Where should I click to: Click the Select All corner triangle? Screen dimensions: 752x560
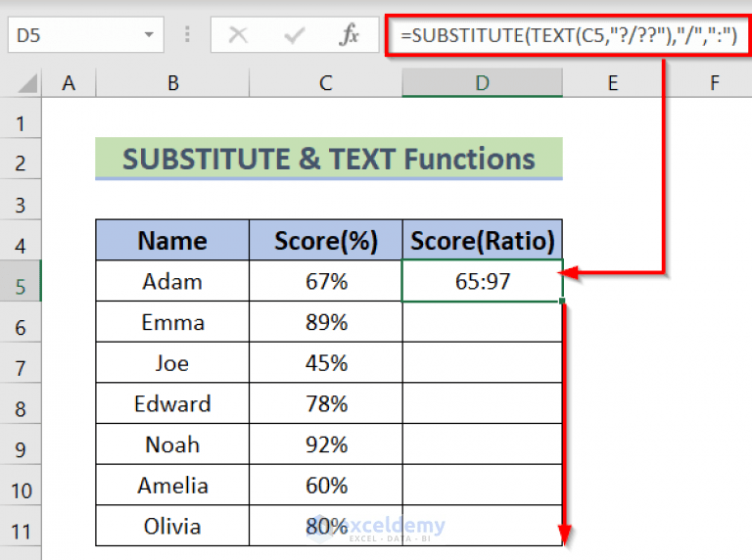pos(27,83)
